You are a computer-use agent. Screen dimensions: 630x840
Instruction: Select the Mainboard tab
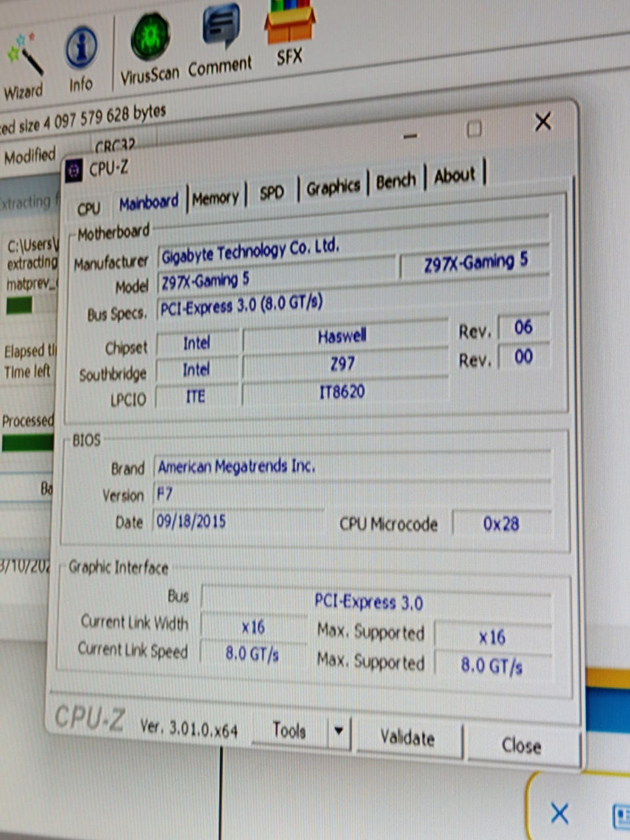tap(149, 202)
